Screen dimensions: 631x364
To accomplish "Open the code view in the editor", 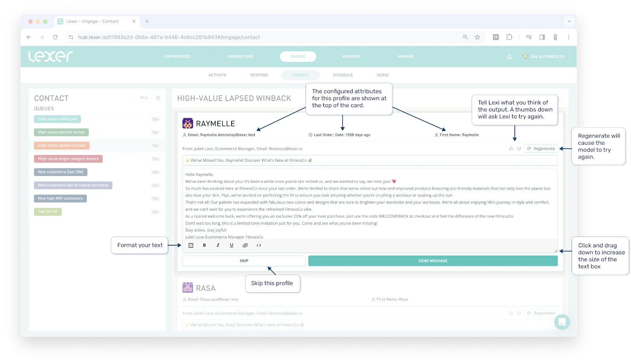I will (x=259, y=245).
